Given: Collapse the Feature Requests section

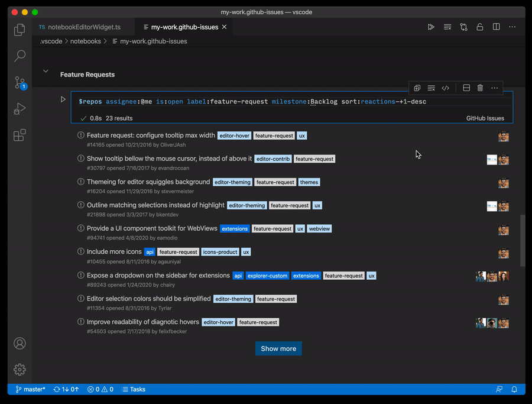Looking at the screenshot, I should click(46, 71).
